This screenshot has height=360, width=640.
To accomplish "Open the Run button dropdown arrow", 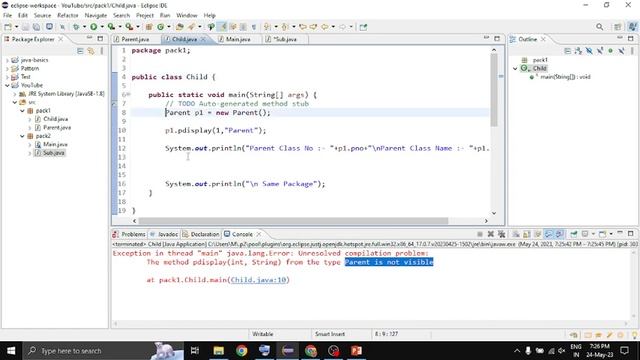I will [102, 27].
